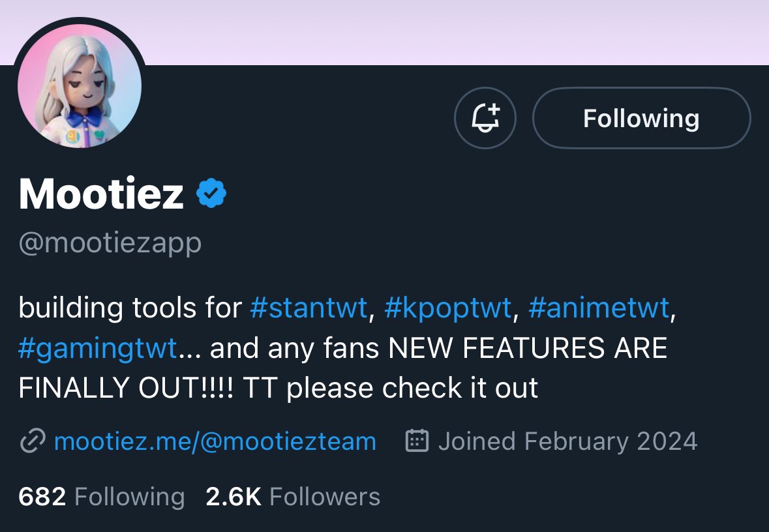This screenshot has width=769, height=532.
Task: Click the Followers label
Action: (325, 497)
